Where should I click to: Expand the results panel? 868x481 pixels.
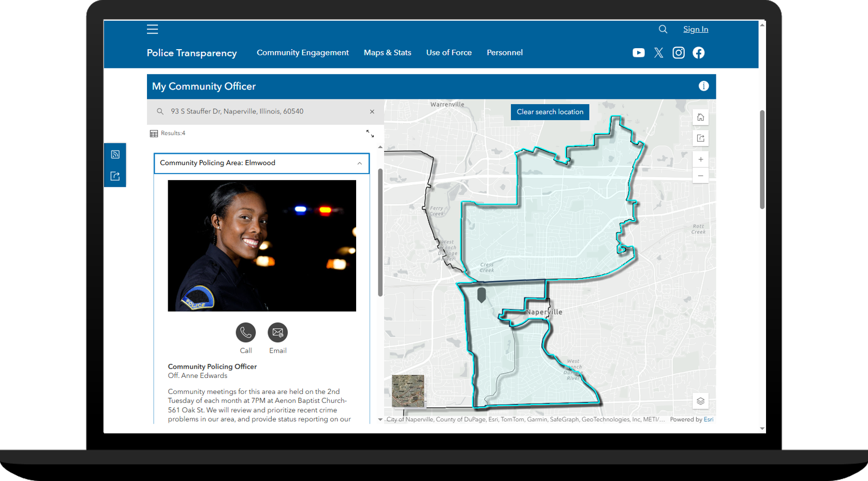[x=370, y=134]
